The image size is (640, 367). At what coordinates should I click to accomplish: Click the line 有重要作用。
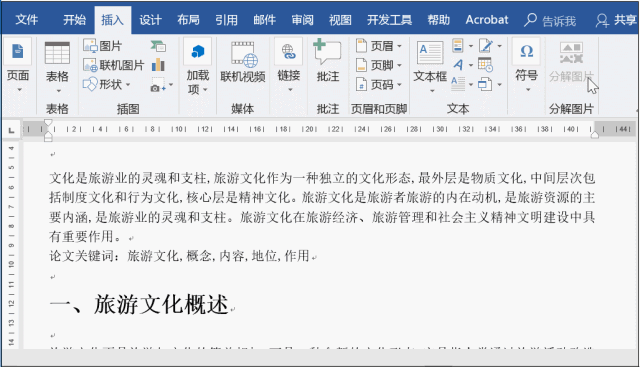[x=85, y=236]
